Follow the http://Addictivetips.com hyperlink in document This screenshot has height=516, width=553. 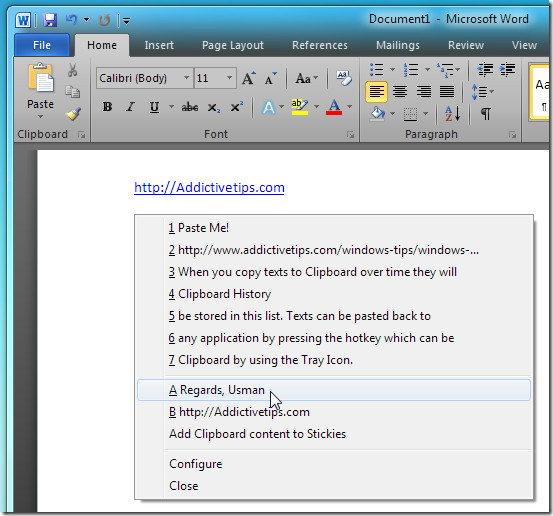point(209,187)
